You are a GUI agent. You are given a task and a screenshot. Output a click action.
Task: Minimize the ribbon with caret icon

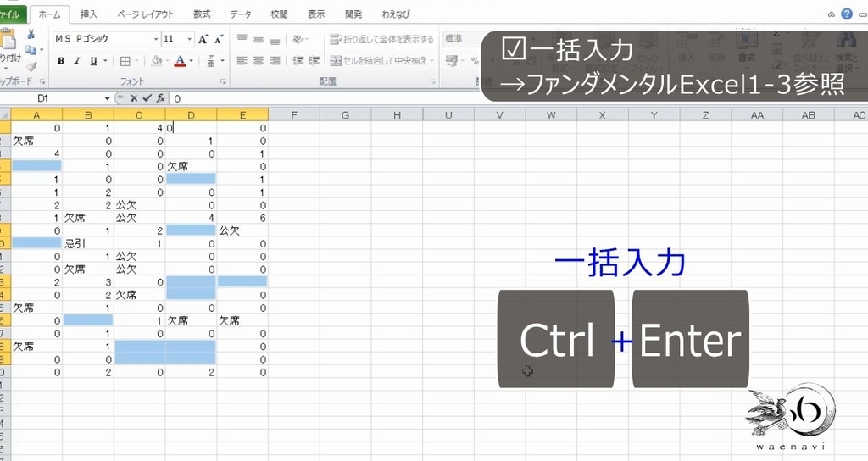832,14
